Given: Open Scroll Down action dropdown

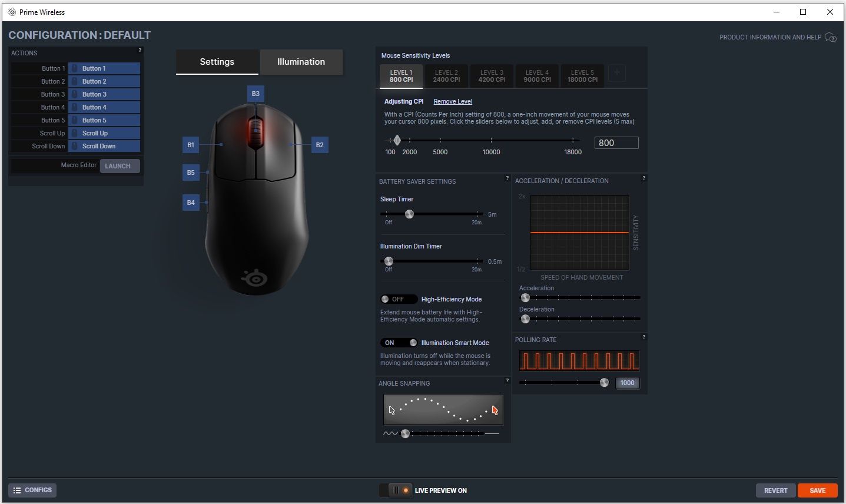Looking at the screenshot, I should click(104, 146).
